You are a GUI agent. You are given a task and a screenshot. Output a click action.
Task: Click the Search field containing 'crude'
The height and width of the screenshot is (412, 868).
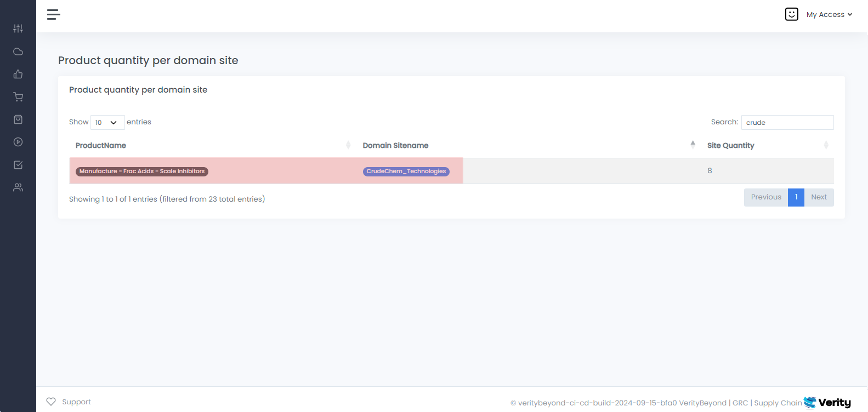[x=787, y=122]
